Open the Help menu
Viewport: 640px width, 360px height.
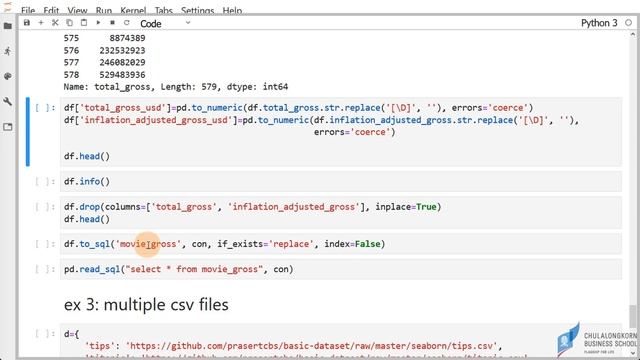tap(232, 10)
